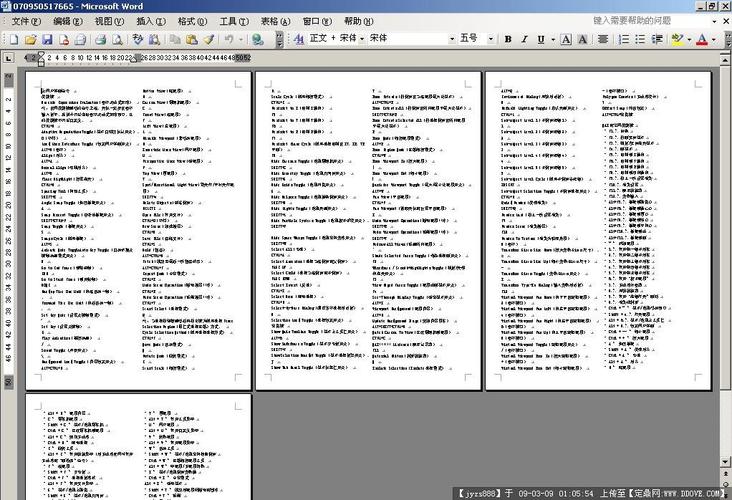Click the Styles and Formatting icon
Image resolution: width=732 pixels, height=500 pixels.
click(297, 39)
